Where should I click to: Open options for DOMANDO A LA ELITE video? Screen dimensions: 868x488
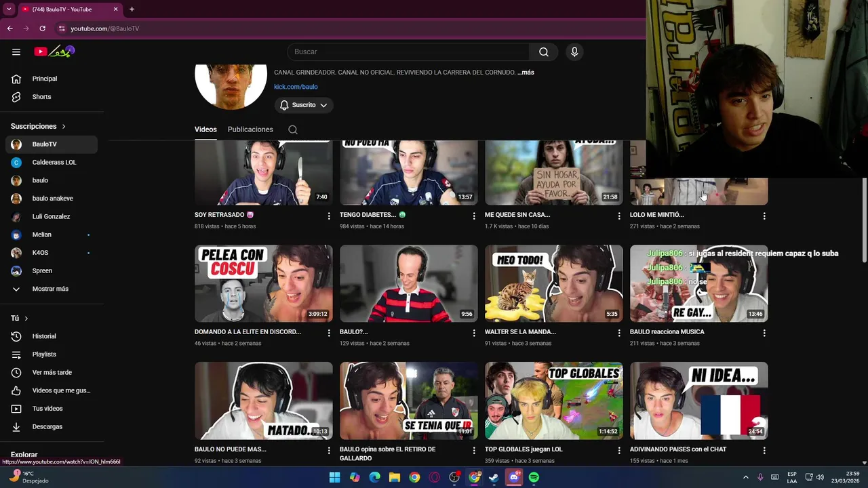tap(329, 333)
